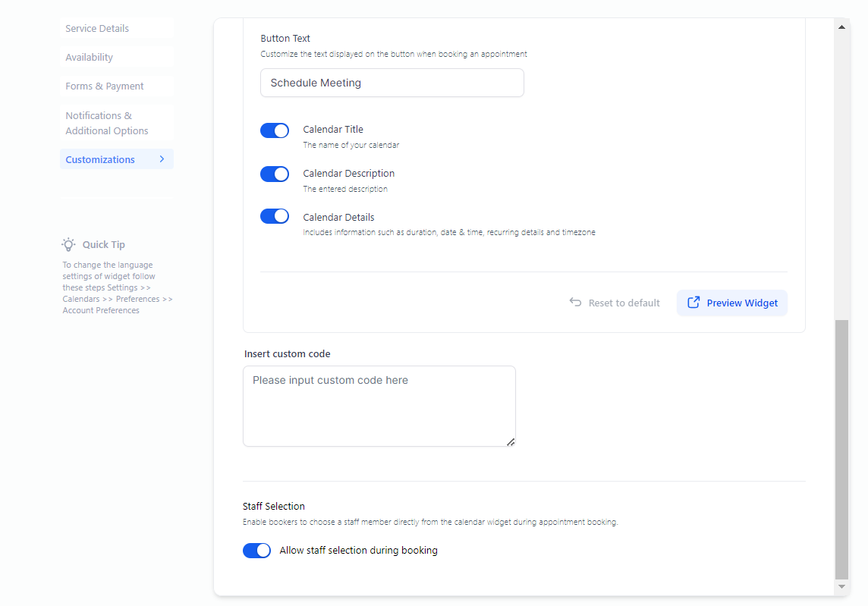Image resolution: width=868 pixels, height=606 pixels.
Task: Click into the Insert custom code textarea
Action: pyautogui.click(x=379, y=407)
